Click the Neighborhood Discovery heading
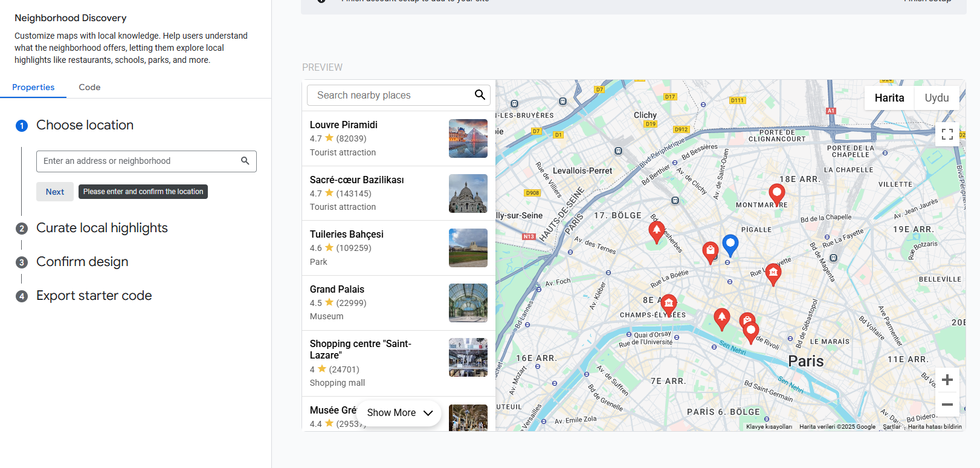980x468 pixels. point(71,18)
